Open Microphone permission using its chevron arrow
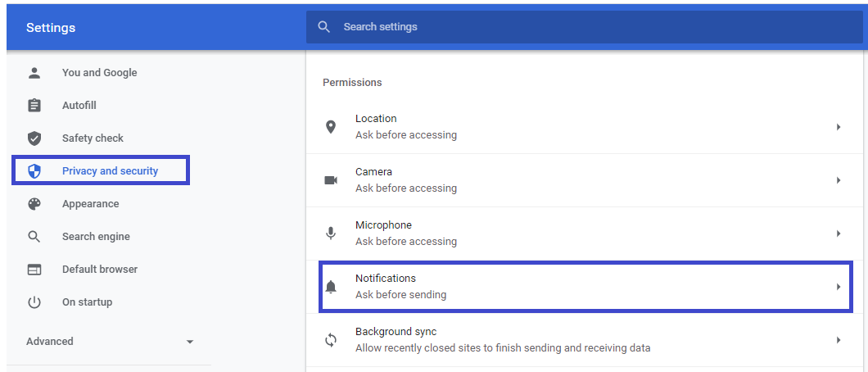 click(x=839, y=234)
